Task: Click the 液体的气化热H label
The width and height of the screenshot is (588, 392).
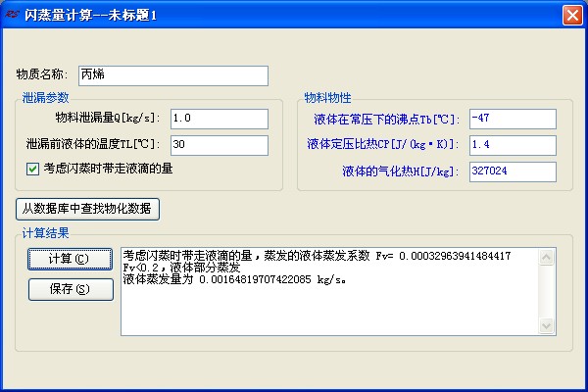Action: [x=401, y=171]
